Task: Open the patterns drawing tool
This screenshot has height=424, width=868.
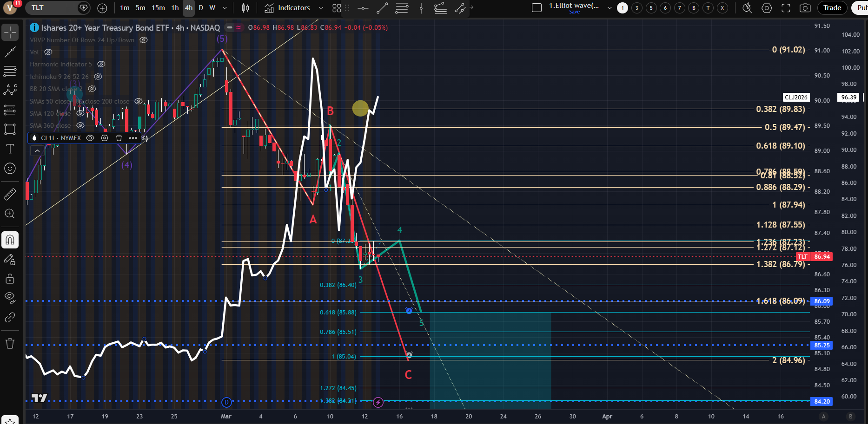Action: click(10, 90)
